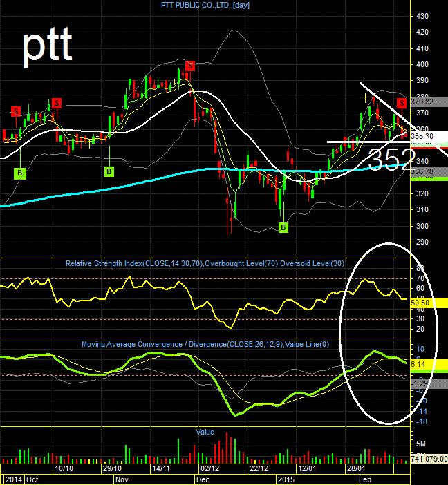Click the 370 price axis label
This screenshot has height=485, width=448.
pyautogui.click(x=422, y=113)
